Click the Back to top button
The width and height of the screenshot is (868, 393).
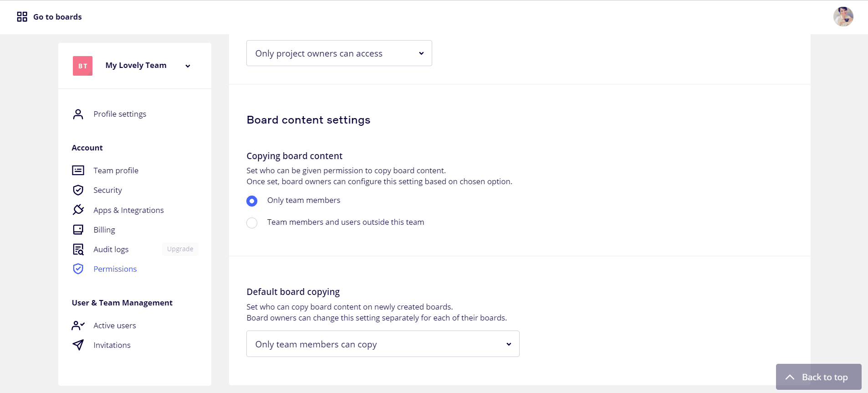[818, 377]
